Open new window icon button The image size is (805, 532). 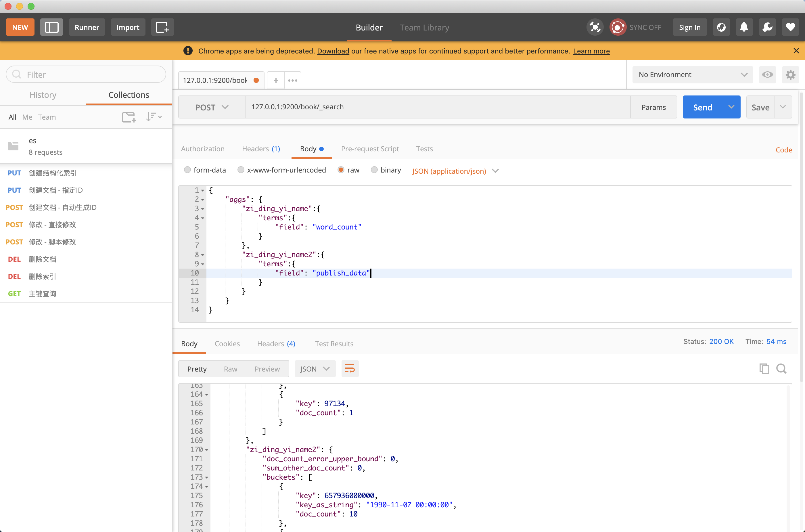click(x=162, y=27)
